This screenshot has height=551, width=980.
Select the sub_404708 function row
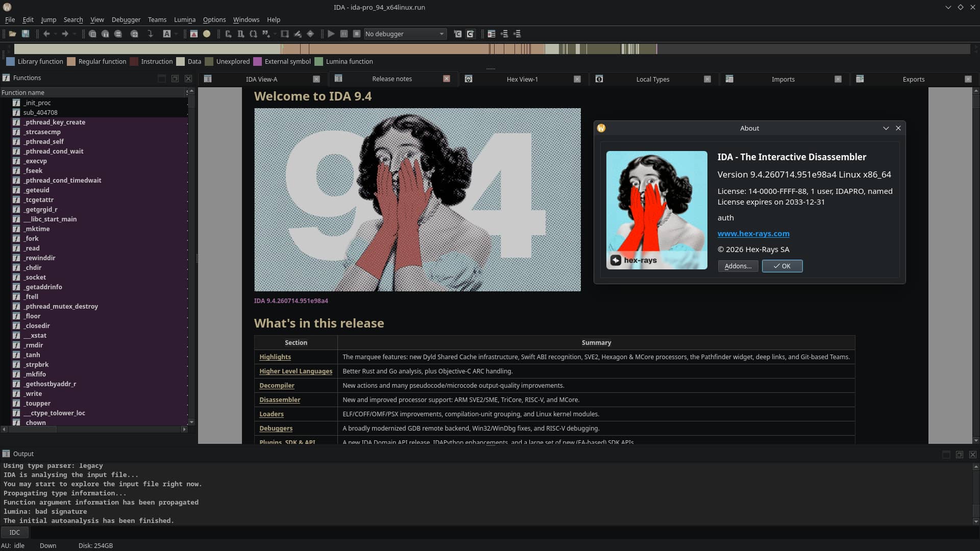pyautogui.click(x=100, y=112)
